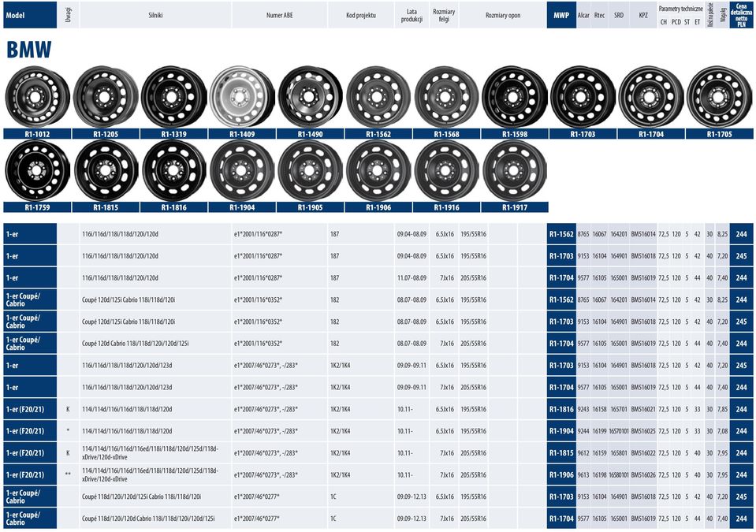Image resolution: width=756 pixels, height=532 pixels.
Task: Select the Rozmiary opon column header
Action: coord(503,15)
